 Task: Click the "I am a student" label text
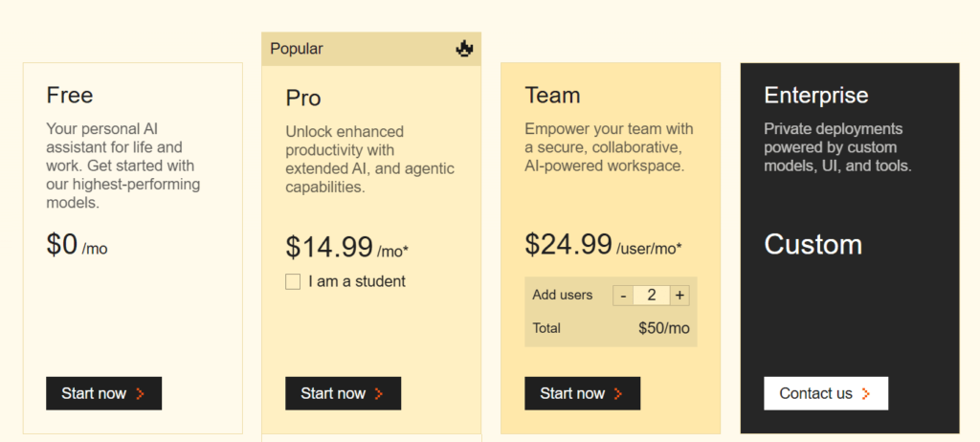coord(357,281)
